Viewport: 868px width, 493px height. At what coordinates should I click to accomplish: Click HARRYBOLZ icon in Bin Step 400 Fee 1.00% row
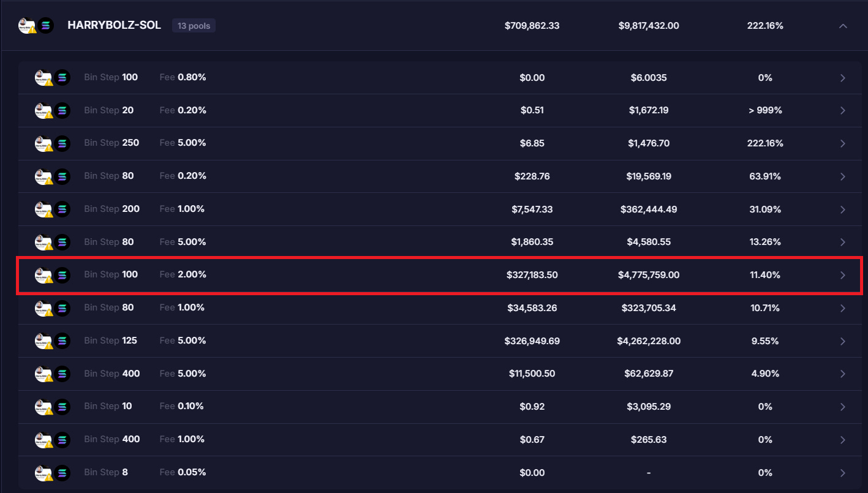click(43, 440)
